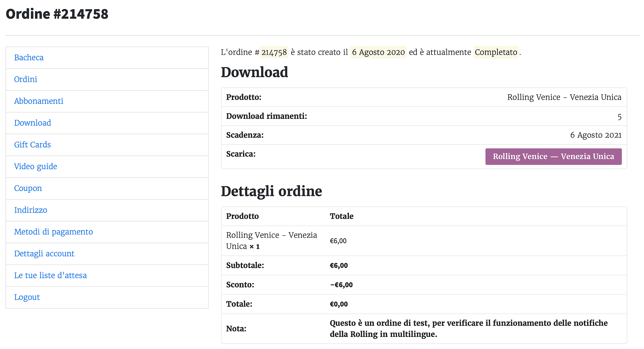Open Le tue liste d'attesa
This screenshot has height=349, width=644.
(x=50, y=275)
